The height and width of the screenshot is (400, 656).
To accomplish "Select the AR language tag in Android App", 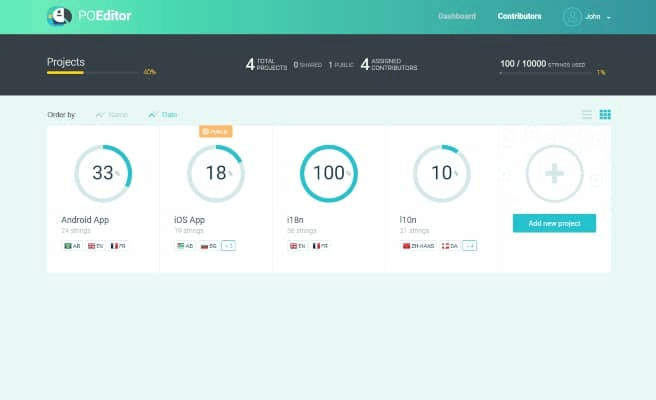I will pos(72,246).
